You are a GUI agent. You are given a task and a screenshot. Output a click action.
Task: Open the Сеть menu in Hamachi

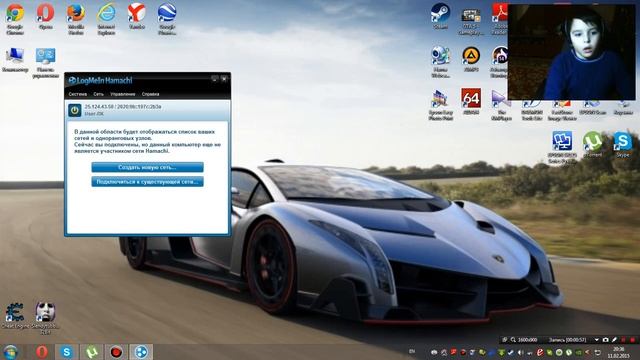(x=98, y=94)
